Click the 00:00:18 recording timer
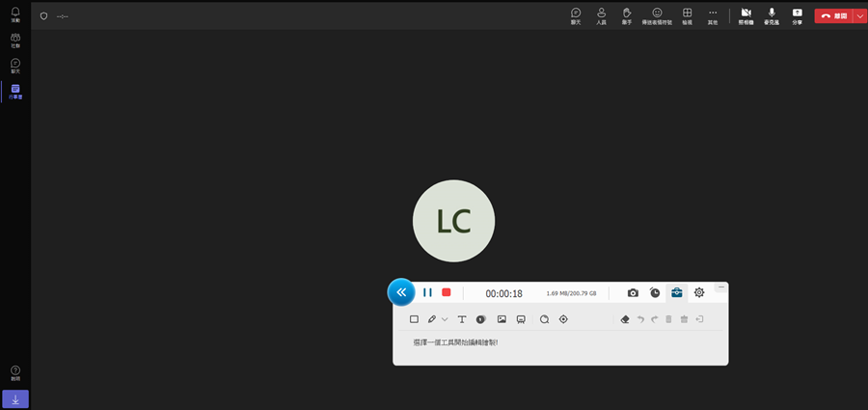 click(503, 293)
